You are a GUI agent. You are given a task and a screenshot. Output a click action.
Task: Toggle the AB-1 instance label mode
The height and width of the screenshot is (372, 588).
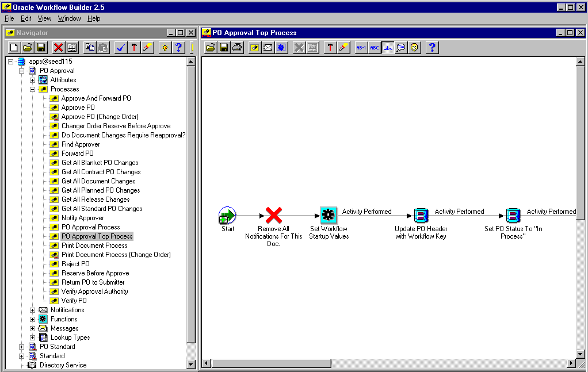[361, 48]
